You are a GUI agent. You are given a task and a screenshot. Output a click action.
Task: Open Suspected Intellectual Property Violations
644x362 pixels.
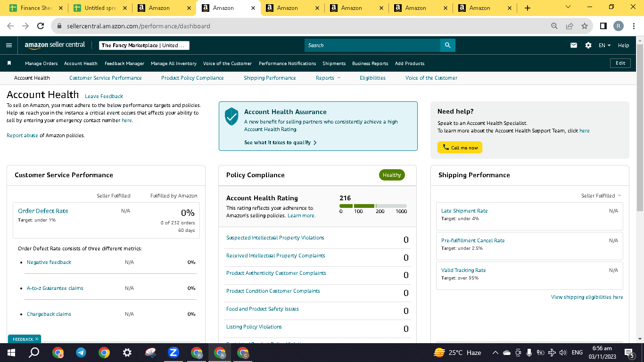coord(275,238)
